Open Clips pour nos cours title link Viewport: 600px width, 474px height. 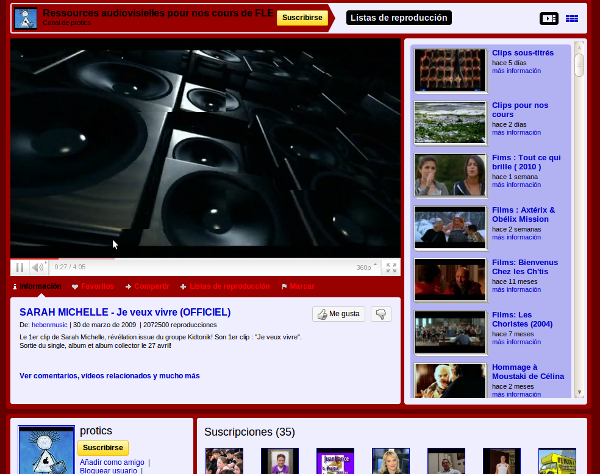click(x=520, y=110)
